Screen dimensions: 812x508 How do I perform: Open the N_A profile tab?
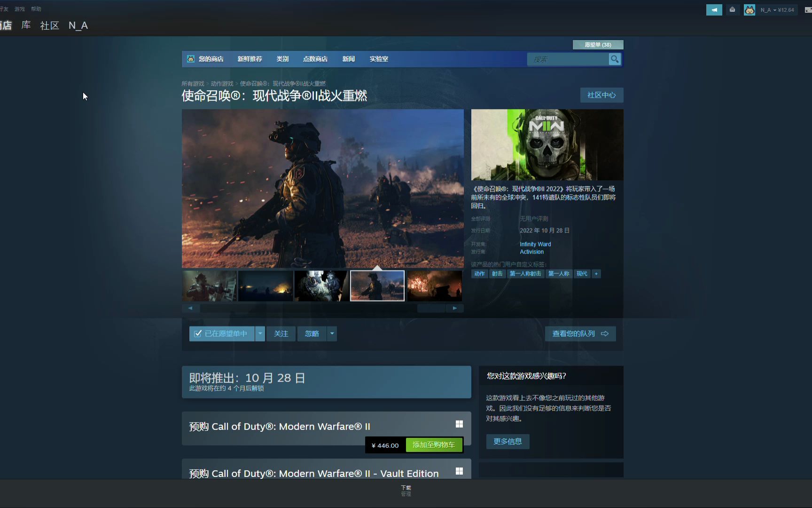point(78,25)
